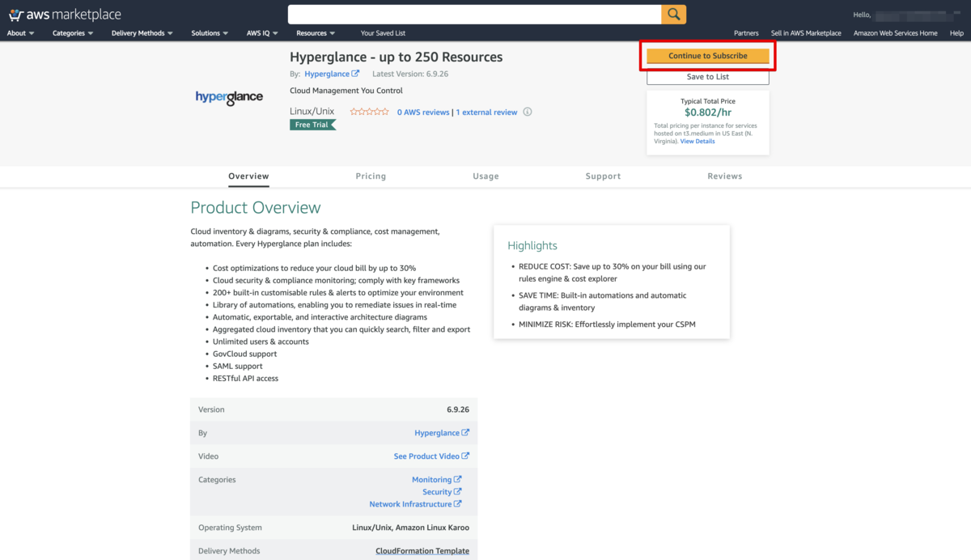Open the Hyperglance vendor link in header
The image size is (971, 560).
[x=332, y=74]
